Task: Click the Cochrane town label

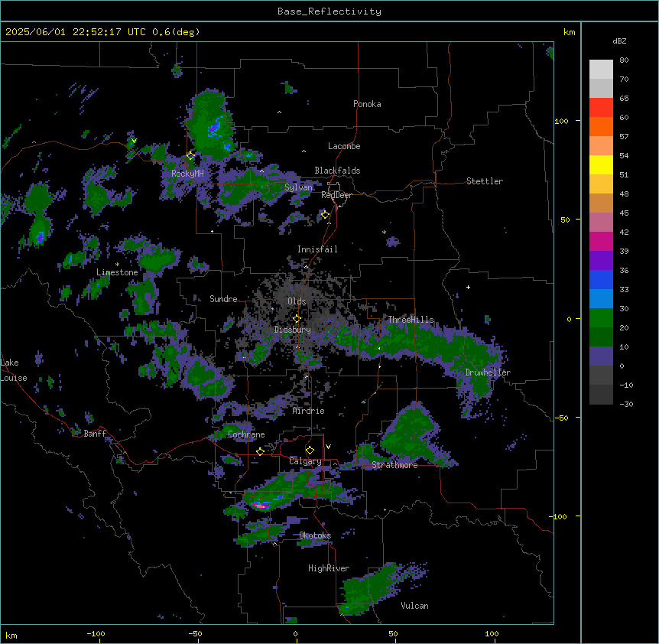Action: click(x=246, y=434)
